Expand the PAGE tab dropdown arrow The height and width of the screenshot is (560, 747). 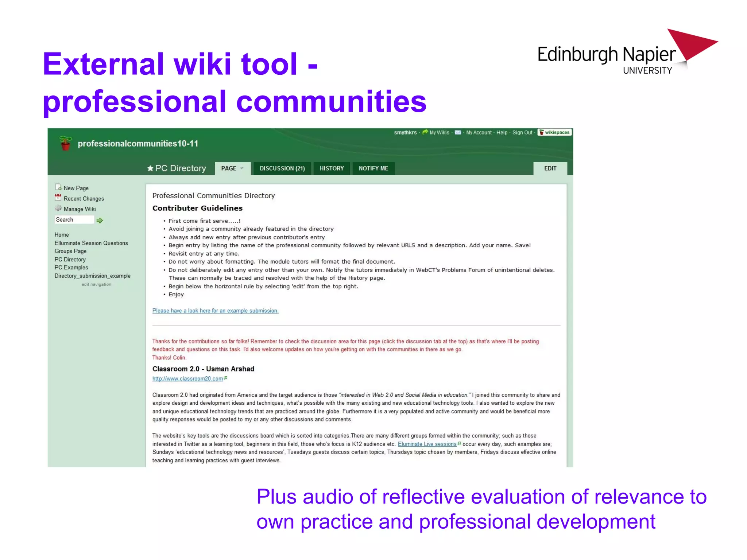pos(242,168)
